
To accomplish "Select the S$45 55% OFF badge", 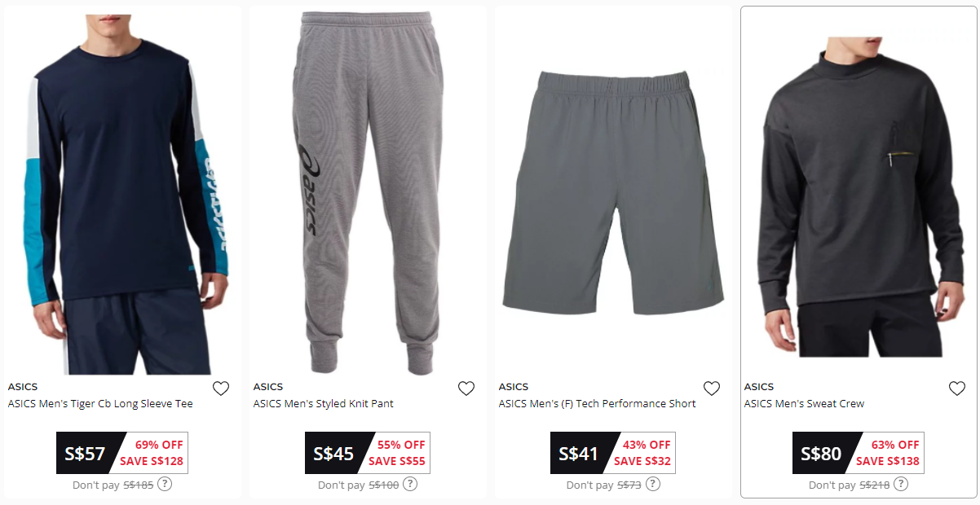I will (x=368, y=453).
